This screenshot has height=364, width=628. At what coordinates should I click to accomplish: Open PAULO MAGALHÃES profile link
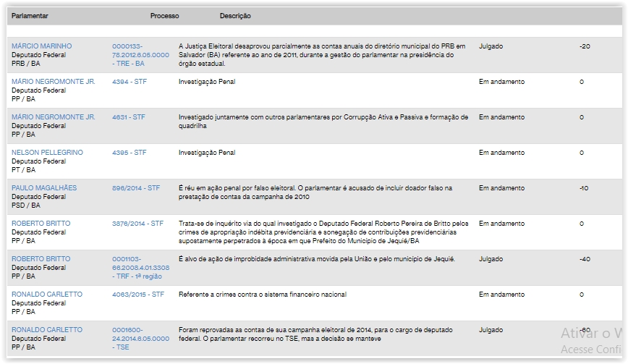point(44,188)
